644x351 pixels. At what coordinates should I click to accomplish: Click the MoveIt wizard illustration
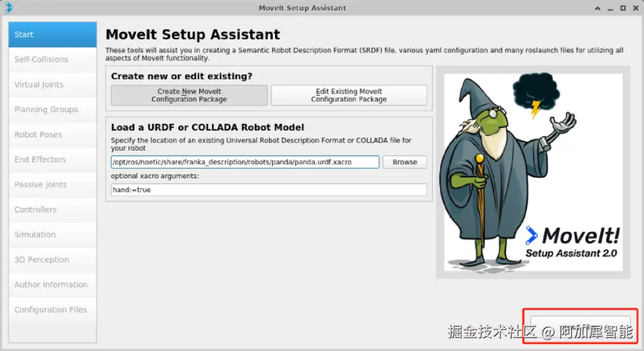[533, 172]
